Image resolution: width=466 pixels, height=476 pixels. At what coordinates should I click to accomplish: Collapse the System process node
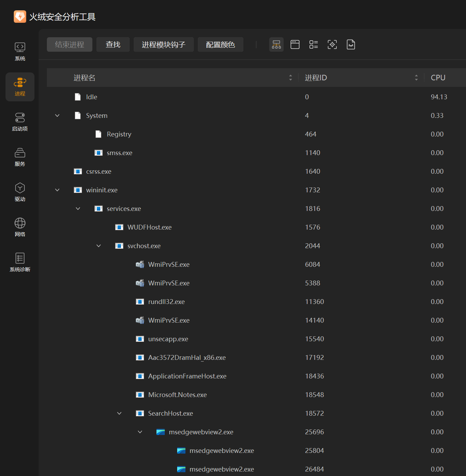point(57,115)
